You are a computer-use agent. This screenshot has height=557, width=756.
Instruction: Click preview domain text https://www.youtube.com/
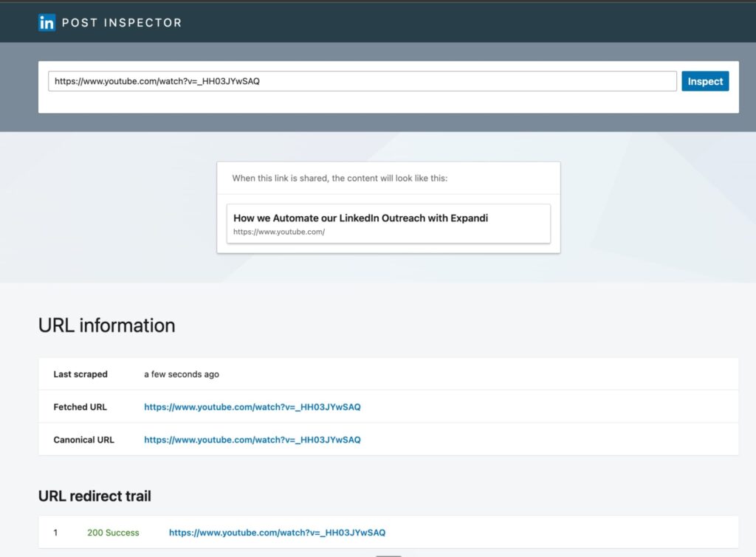[279, 232]
